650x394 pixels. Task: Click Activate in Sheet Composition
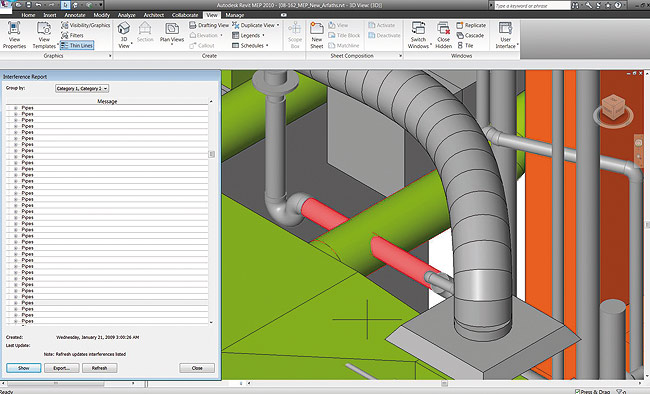coord(382,25)
